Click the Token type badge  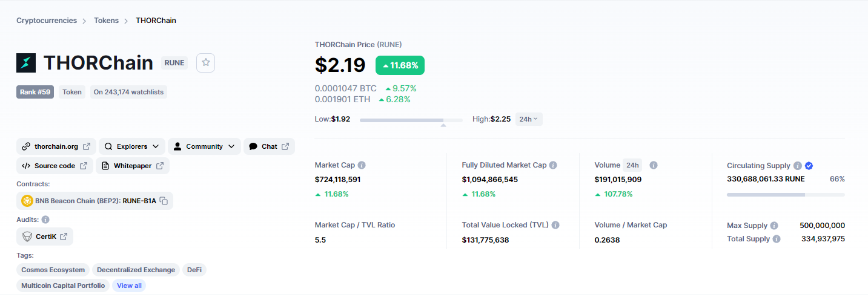[x=72, y=92]
